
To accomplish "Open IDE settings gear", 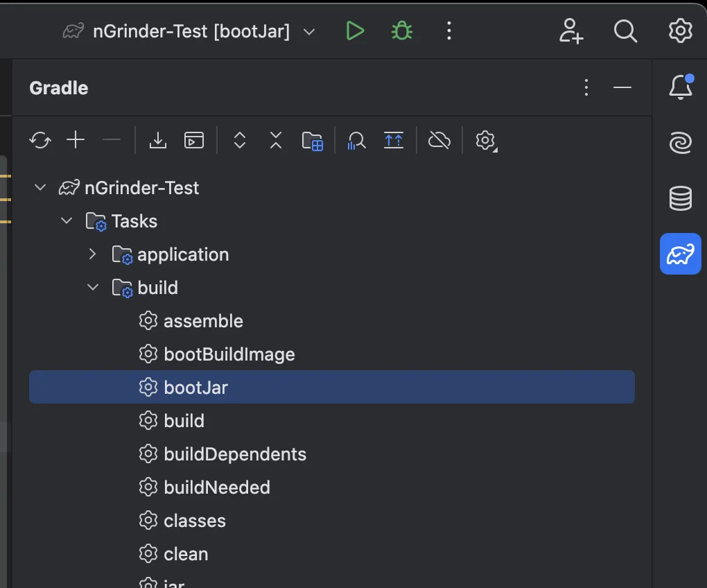I will click(681, 31).
